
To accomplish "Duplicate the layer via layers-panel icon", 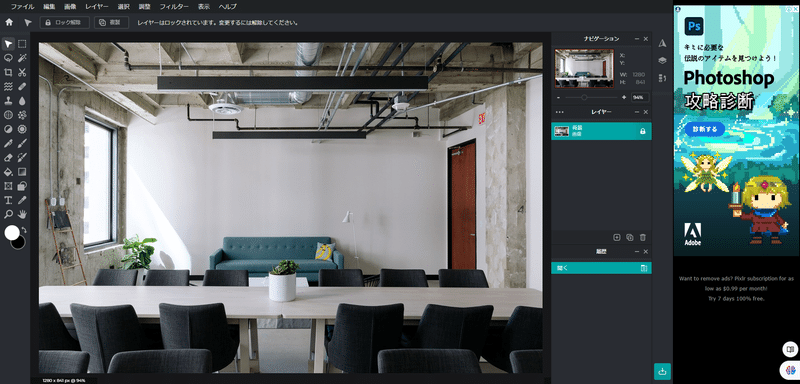I will [630, 237].
